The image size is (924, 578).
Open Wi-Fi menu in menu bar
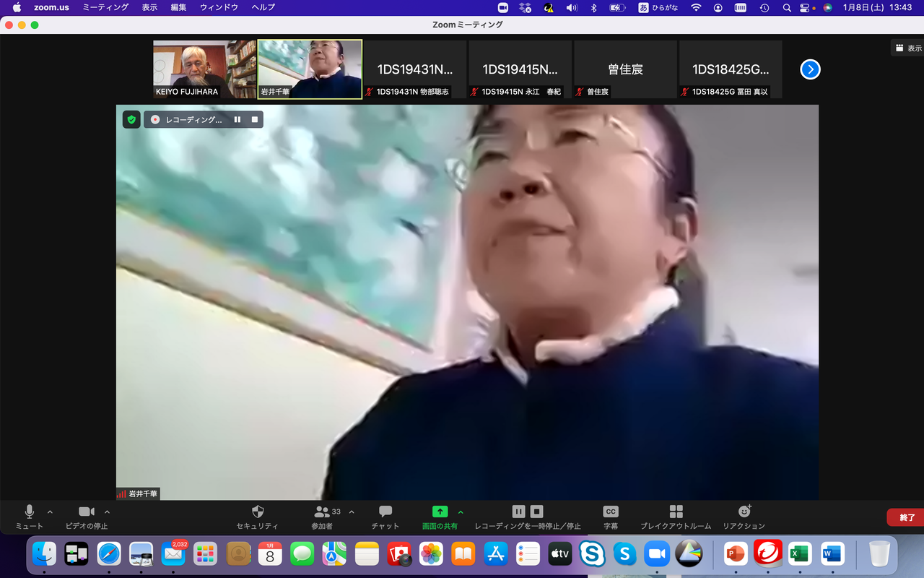[696, 7]
